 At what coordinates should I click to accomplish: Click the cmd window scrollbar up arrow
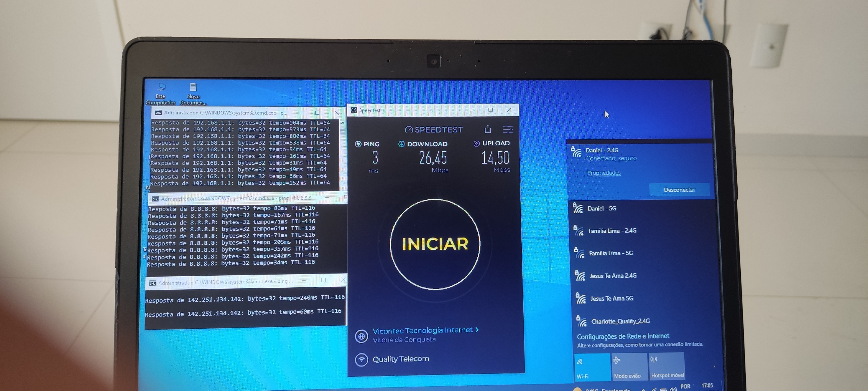[x=343, y=123]
